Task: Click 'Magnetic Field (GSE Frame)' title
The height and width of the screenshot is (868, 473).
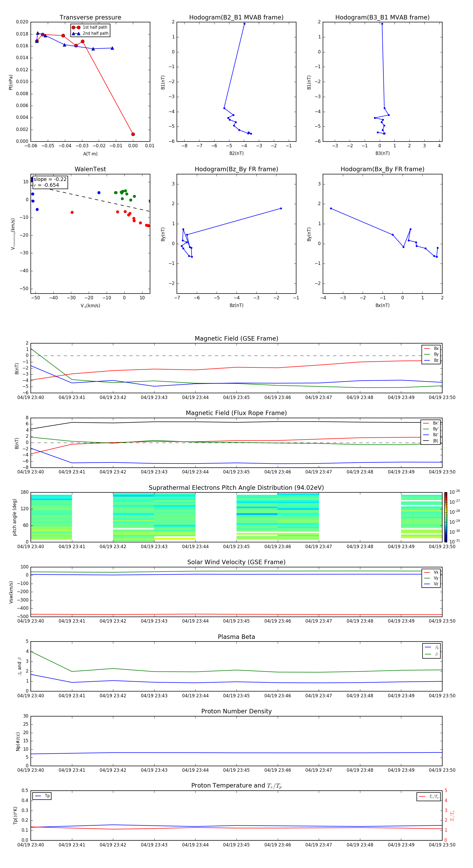Action: [x=236, y=339]
